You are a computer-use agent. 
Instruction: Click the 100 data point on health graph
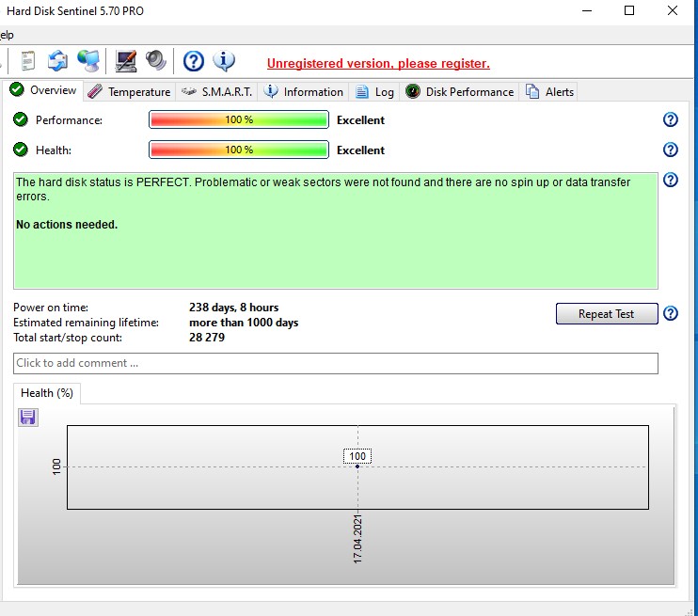357,466
